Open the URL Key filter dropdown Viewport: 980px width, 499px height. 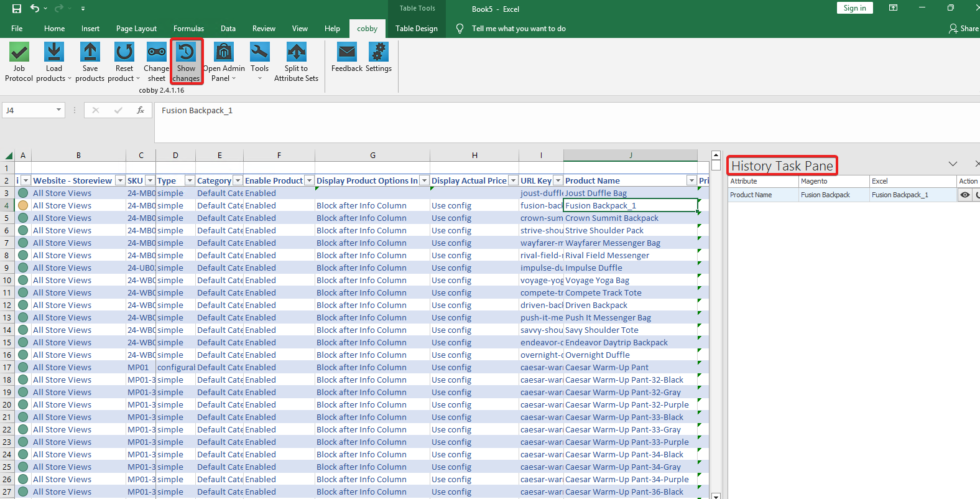tap(558, 180)
